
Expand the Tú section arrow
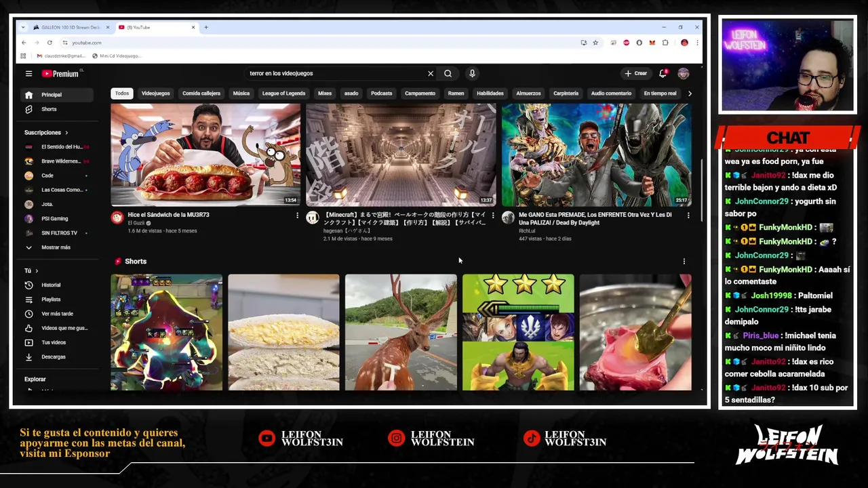[x=37, y=271]
